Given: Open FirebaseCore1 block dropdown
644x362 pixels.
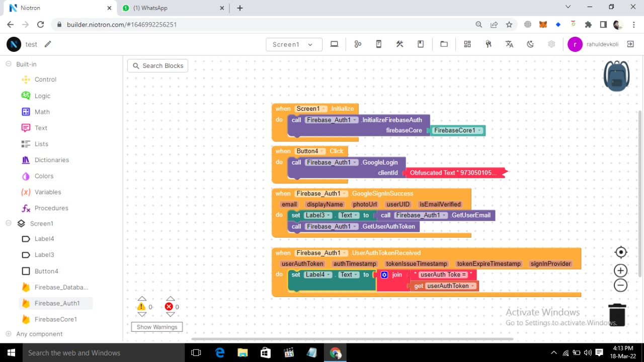Looking at the screenshot, I should (x=458, y=130).
